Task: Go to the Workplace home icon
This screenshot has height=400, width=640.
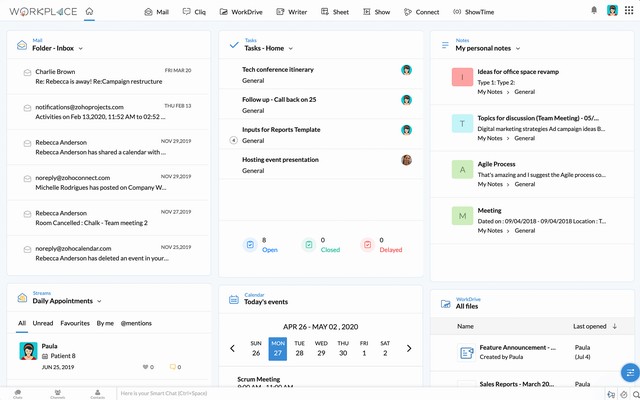Action: click(89, 11)
